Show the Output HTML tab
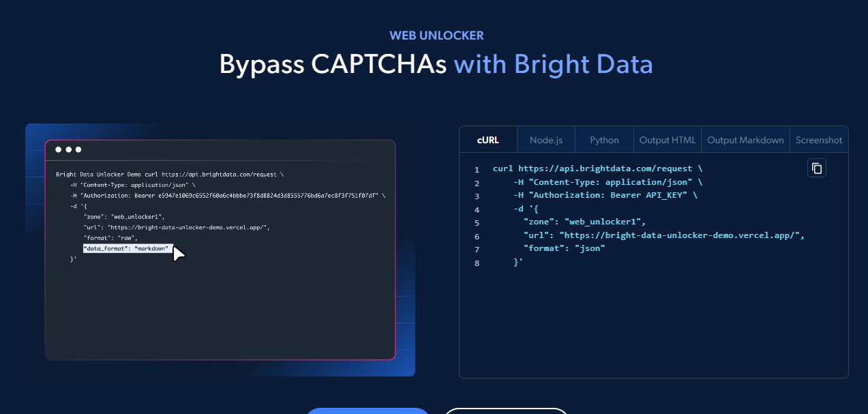 point(668,140)
